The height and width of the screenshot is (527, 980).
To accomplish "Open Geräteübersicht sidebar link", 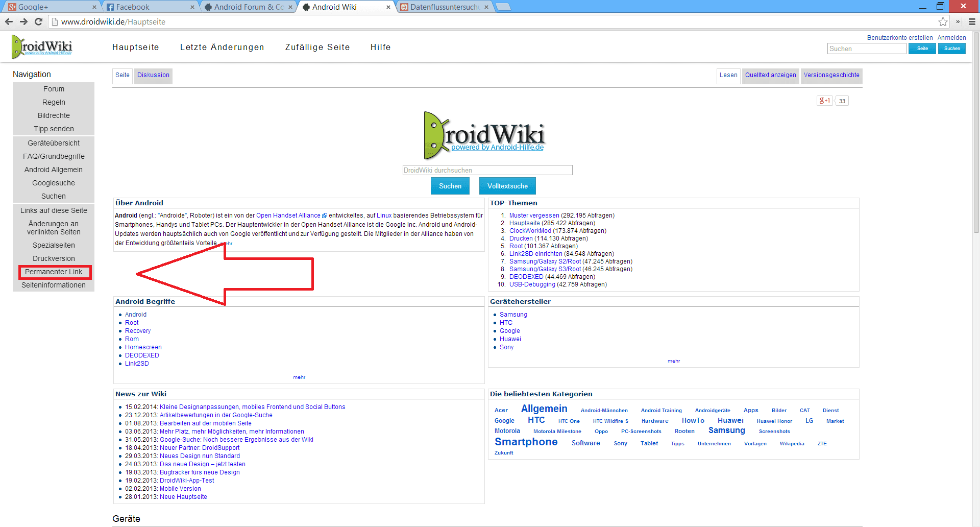I will point(54,143).
